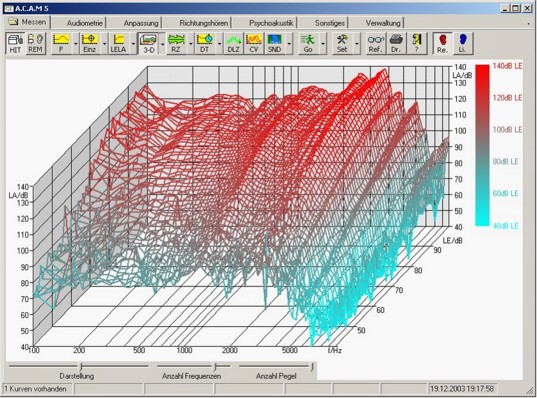The width and height of the screenshot is (537, 398).
Task: Click the Go start button
Action: [x=308, y=43]
